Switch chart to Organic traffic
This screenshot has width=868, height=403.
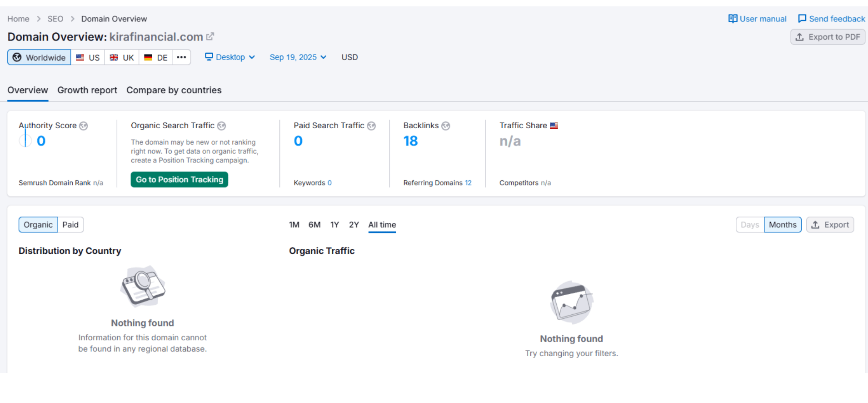pyautogui.click(x=38, y=225)
